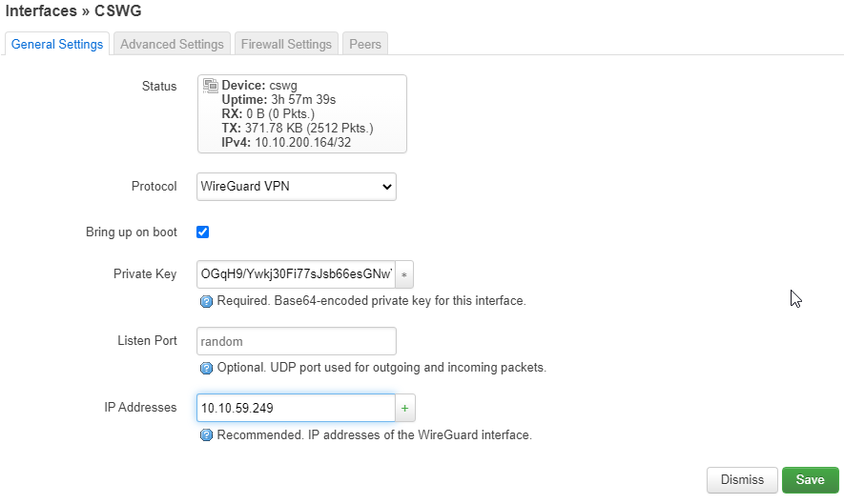Click the Interfaces » CSWG heading
The height and width of the screenshot is (504, 844).
pyautogui.click(x=73, y=10)
